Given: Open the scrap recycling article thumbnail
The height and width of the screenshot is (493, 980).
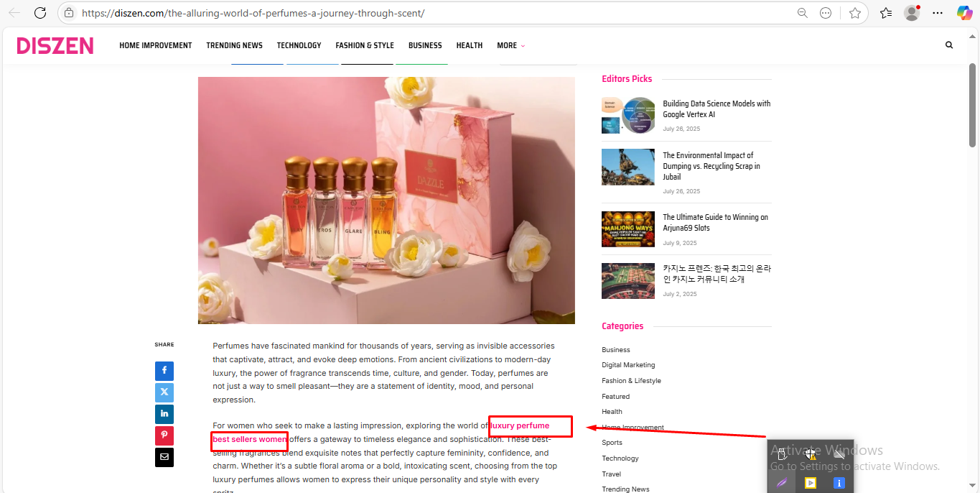Looking at the screenshot, I should click(628, 167).
